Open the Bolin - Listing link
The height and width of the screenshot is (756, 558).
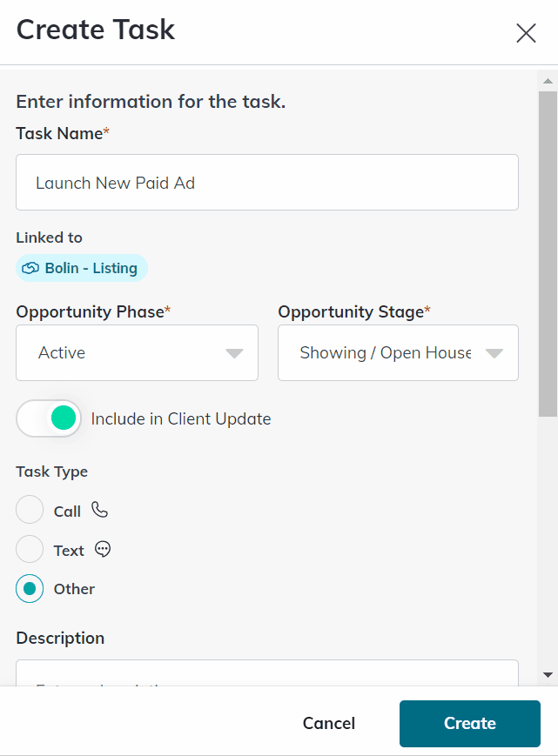point(81,268)
